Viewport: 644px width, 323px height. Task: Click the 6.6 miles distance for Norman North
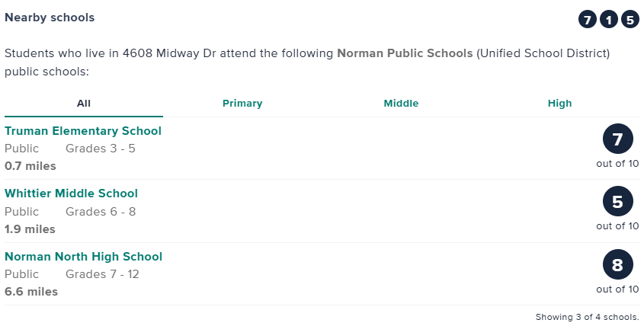click(31, 291)
